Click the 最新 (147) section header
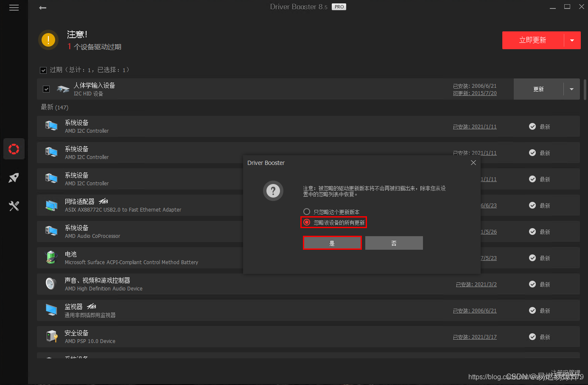The image size is (588, 385). pyautogui.click(x=54, y=107)
